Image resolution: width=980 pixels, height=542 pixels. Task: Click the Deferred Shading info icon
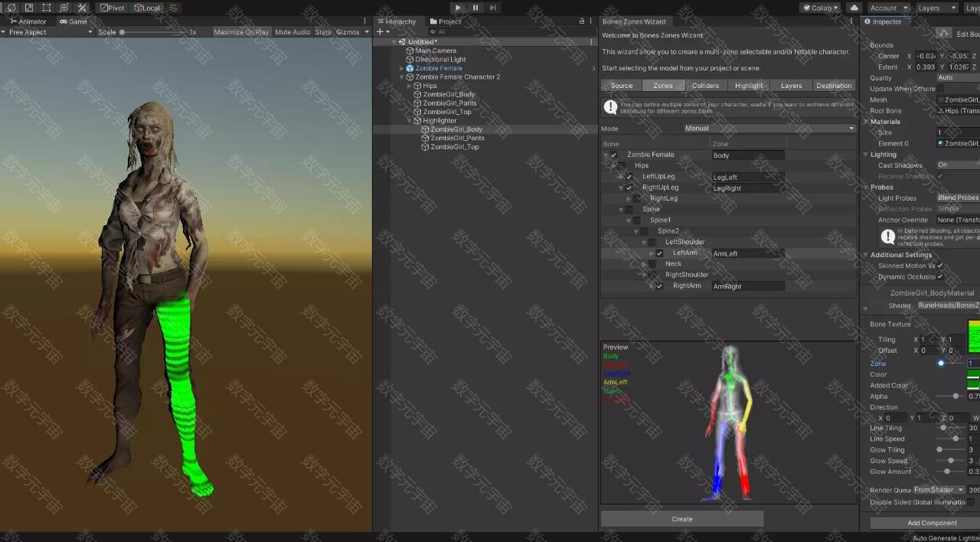pos(887,237)
